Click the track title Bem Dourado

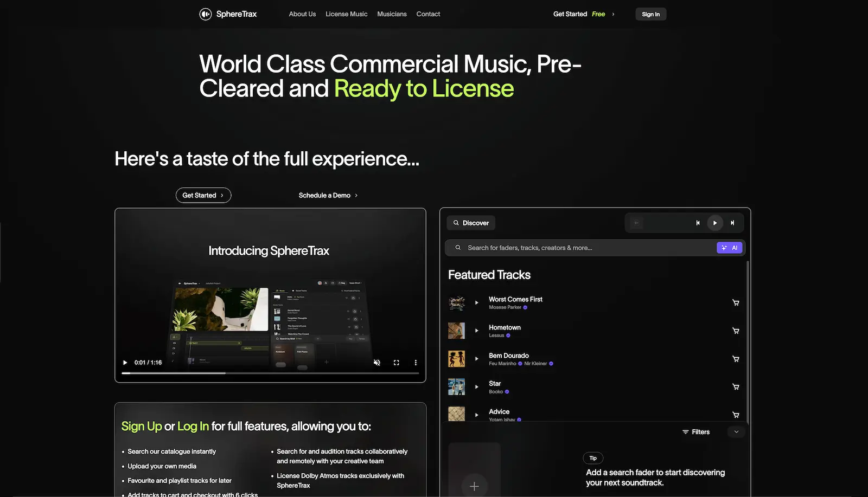pyautogui.click(x=508, y=356)
